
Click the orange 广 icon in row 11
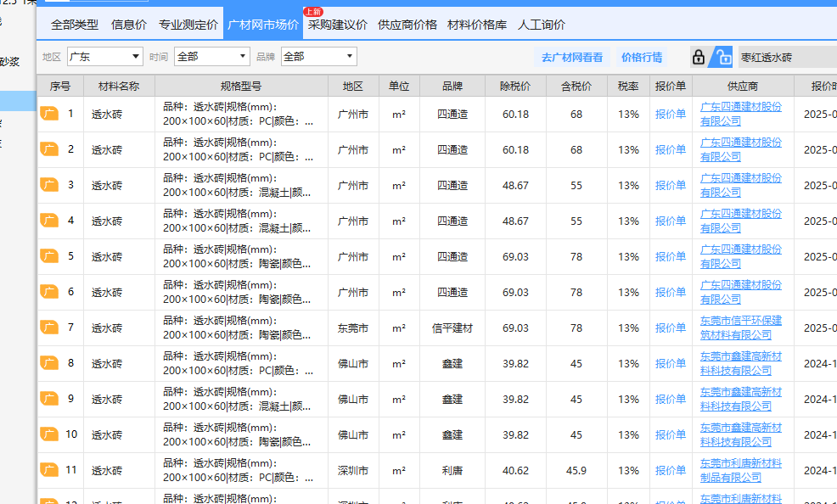pos(49,470)
